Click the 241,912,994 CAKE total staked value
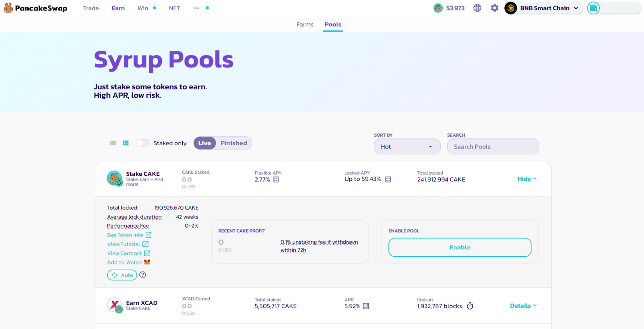 point(441,180)
